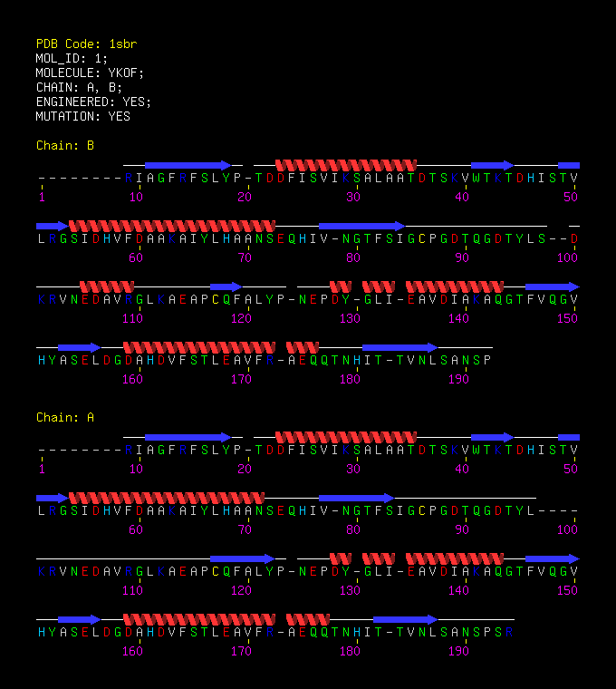Click the 'MOLECULE: YKOF;' line
This screenshot has width=616, height=689.
click(x=90, y=73)
